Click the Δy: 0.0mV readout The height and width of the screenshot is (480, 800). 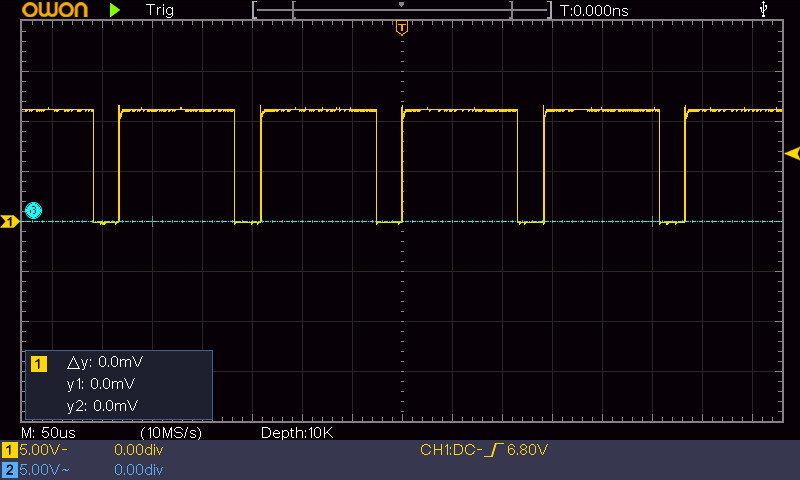point(105,362)
